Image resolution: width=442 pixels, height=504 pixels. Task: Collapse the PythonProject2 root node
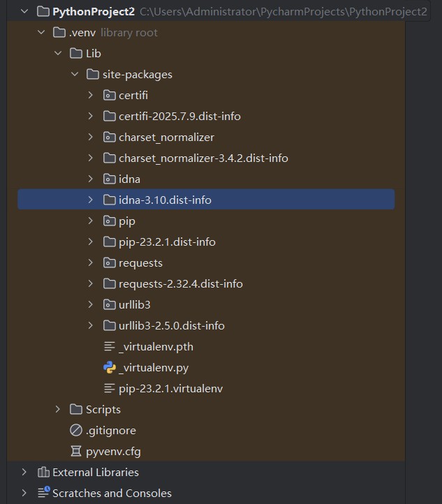pos(24,12)
